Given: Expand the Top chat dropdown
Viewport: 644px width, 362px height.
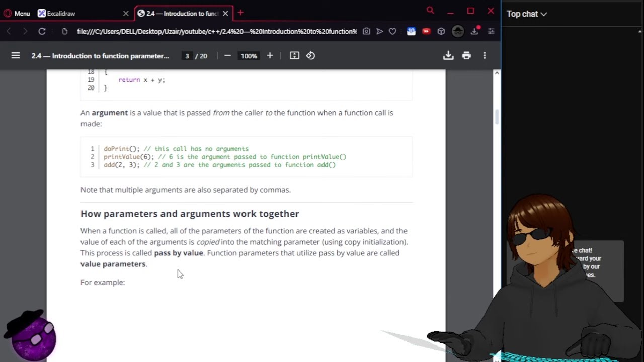Looking at the screenshot, I should click(x=527, y=14).
